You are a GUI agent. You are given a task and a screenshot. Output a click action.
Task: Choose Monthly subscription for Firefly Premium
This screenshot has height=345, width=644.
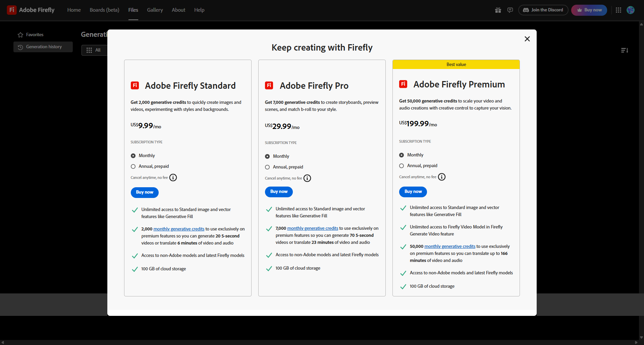point(401,155)
